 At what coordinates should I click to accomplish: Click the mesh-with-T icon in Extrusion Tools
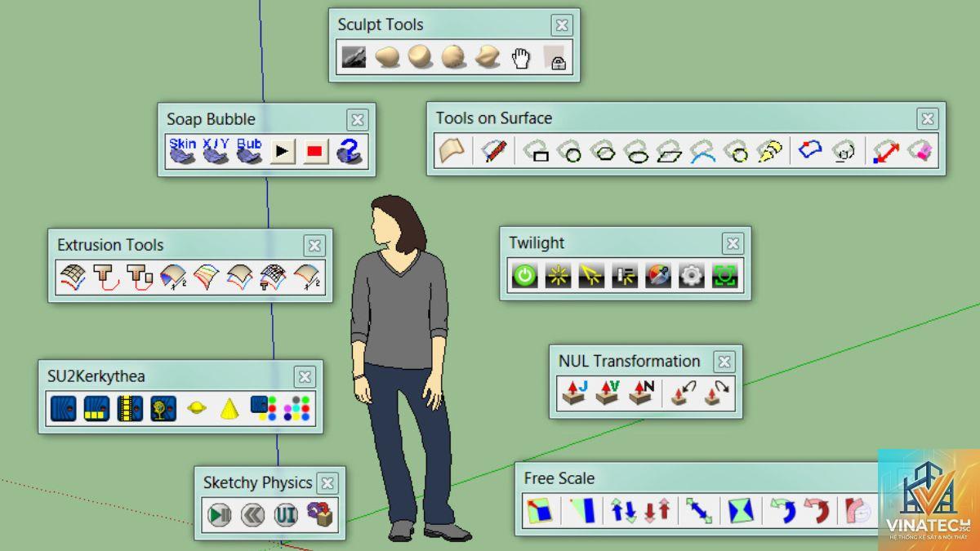pyautogui.click(x=273, y=278)
